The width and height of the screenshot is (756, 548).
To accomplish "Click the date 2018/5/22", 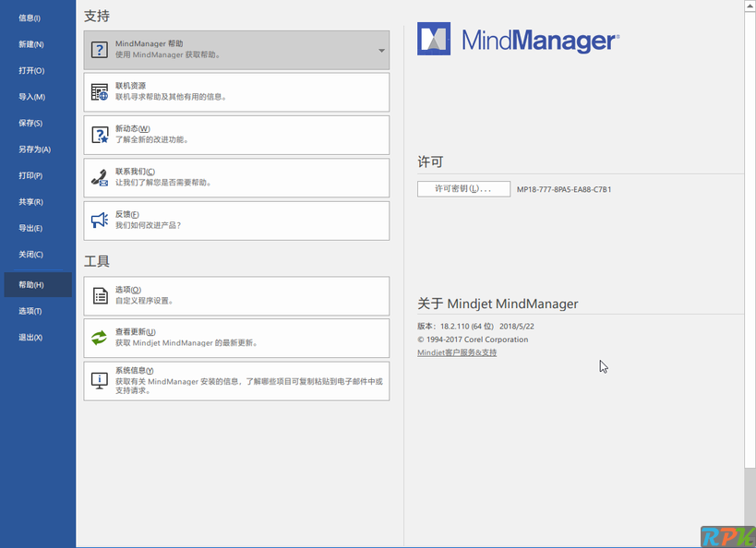I will tap(516, 327).
